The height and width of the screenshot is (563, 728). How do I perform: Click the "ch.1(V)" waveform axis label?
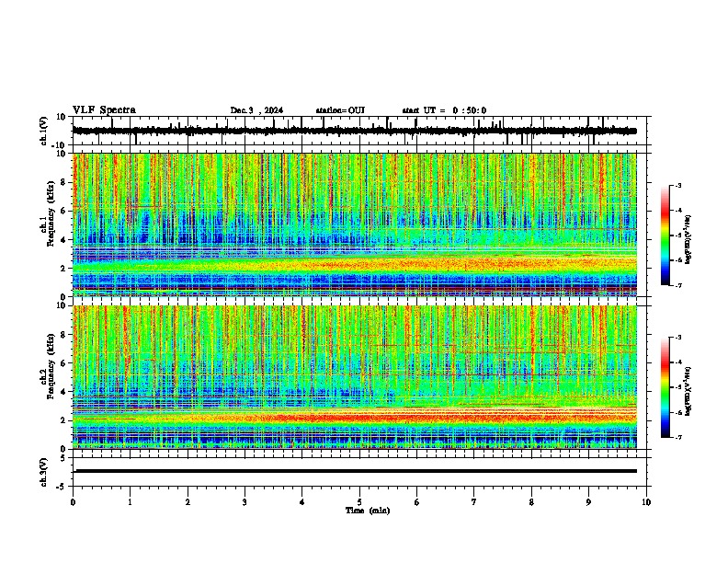pos(44,131)
